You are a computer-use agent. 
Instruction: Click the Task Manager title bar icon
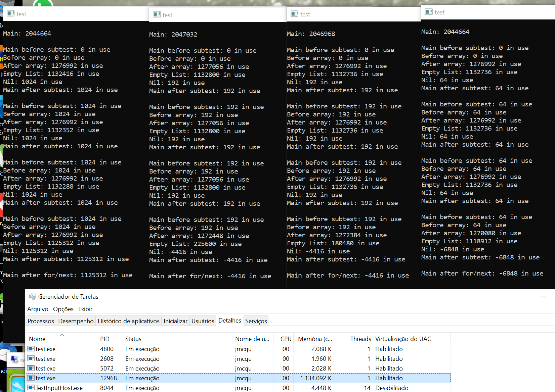click(x=33, y=297)
